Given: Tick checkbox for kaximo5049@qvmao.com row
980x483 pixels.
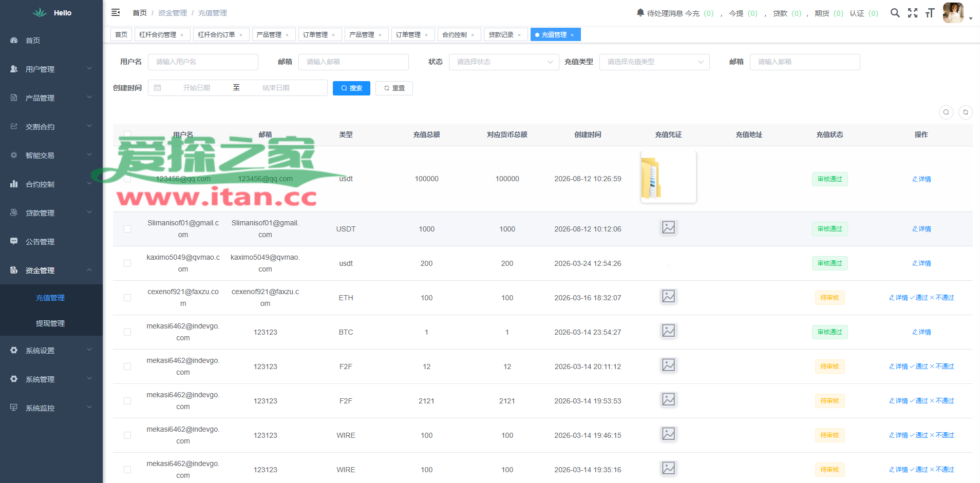Looking at the screenshot, I should coord(127,263).
